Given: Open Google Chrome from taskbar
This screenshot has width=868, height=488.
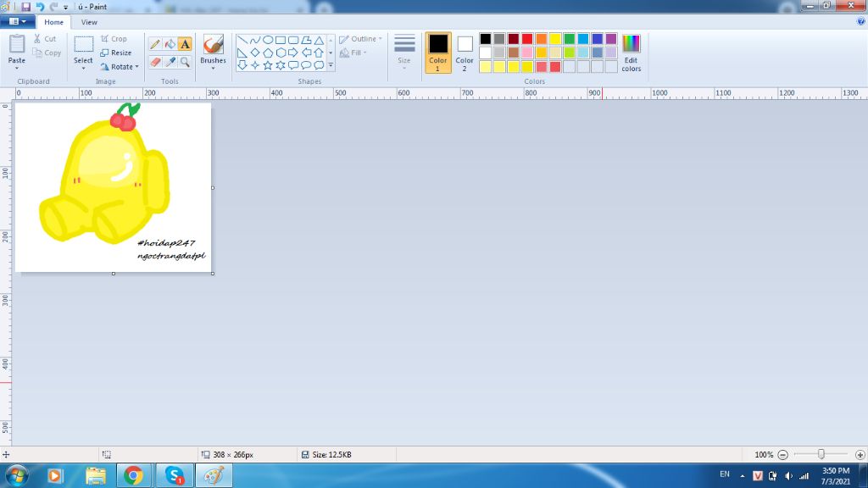Looking at the screenshot, I should tap(133, 475).
